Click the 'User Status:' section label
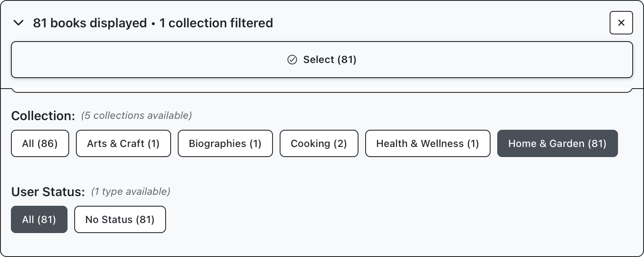The width and height of the screenshot is (644, 257). click(x=48, y=192)
